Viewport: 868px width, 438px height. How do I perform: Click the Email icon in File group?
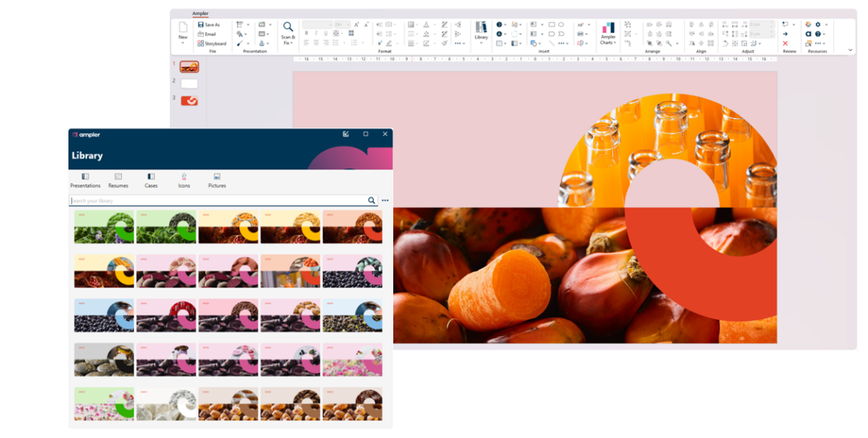coord(200,34)
